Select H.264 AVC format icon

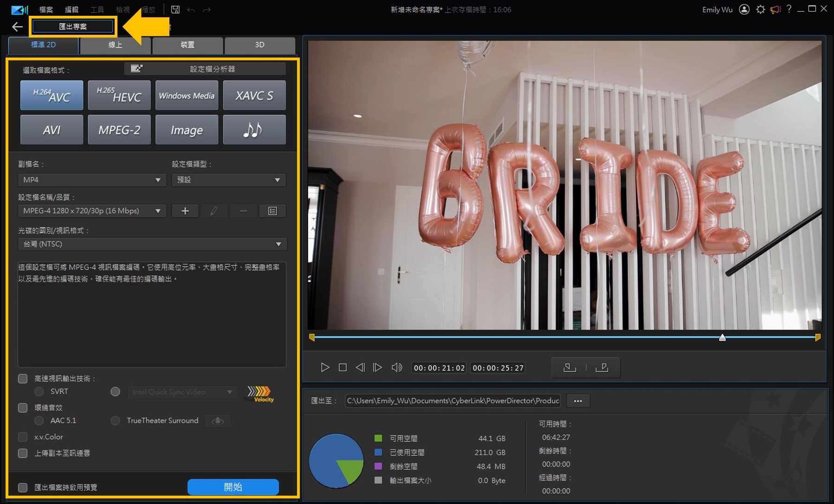51,95
